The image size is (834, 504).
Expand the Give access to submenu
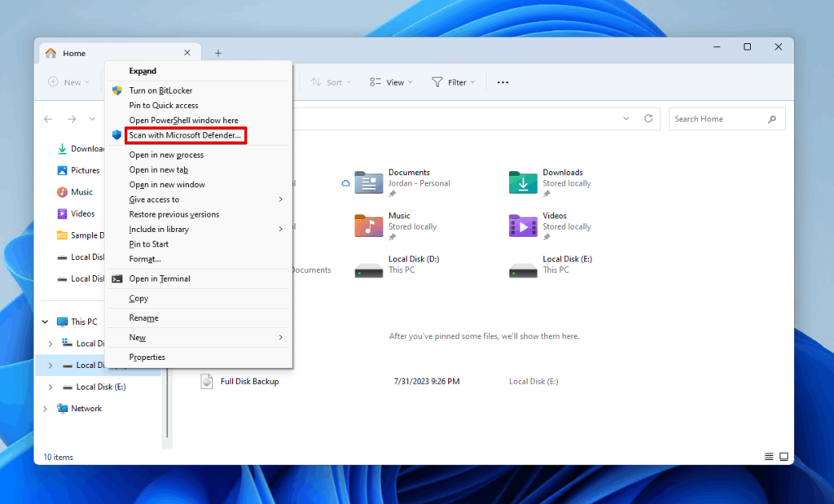pos(199,199)
